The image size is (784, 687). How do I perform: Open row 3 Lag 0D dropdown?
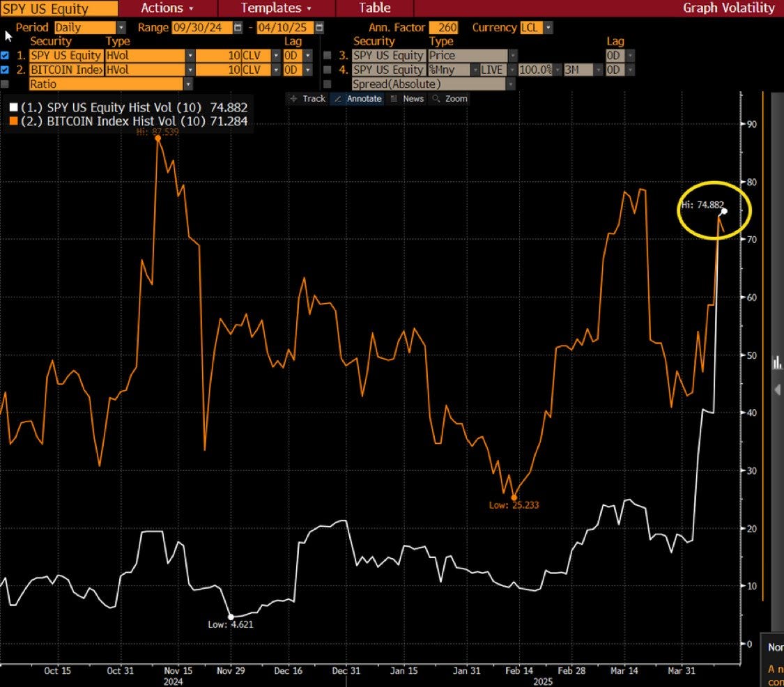pyautogui.click(x=631, y=56)
